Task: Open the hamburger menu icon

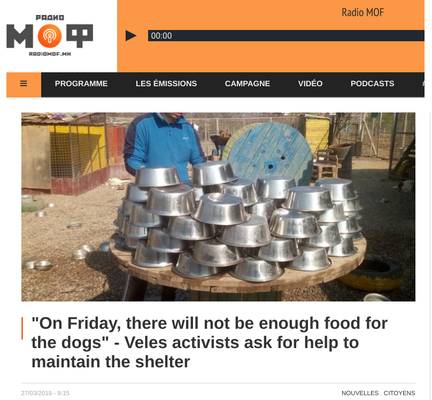Action: click(x=24, y=83)
